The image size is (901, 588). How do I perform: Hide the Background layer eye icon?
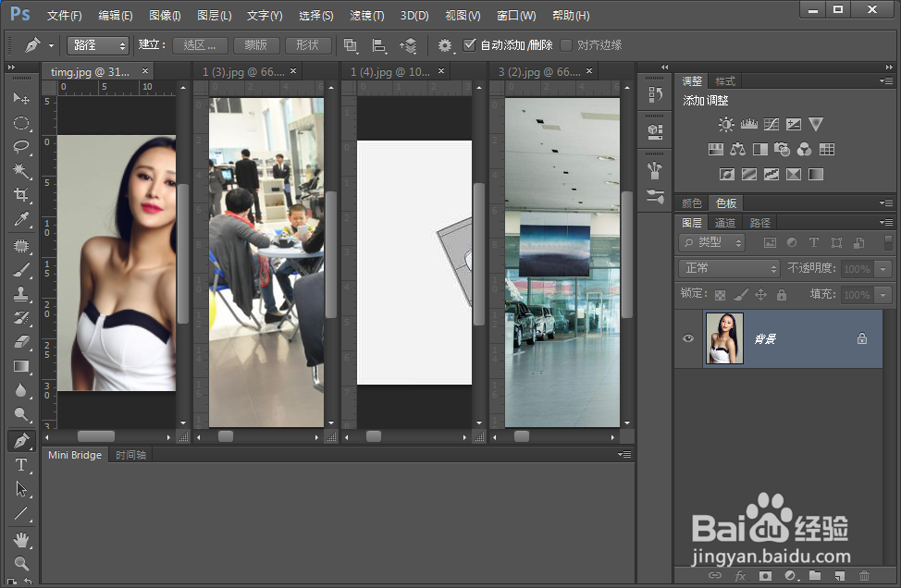688,338
